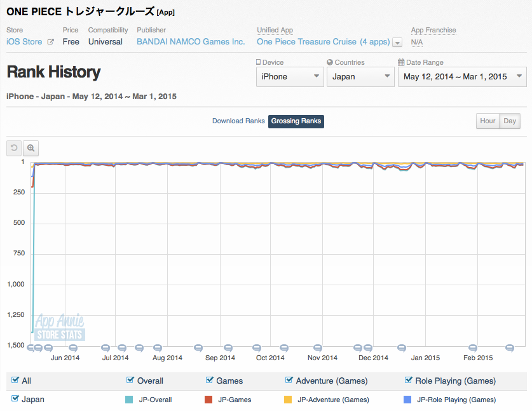This screenshot has width=532, height=411.
Task: Click the App Franchise header label
Action: pos(433,30)
